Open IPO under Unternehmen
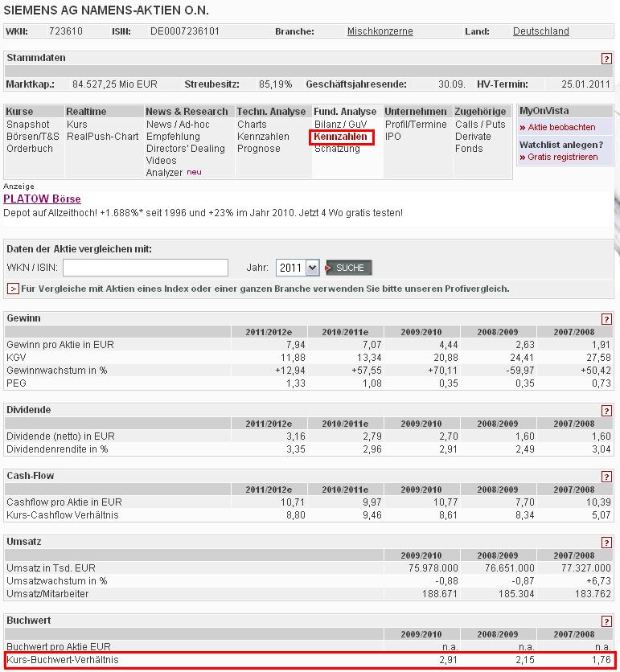620x672 pixels. (x=392, y=137)
